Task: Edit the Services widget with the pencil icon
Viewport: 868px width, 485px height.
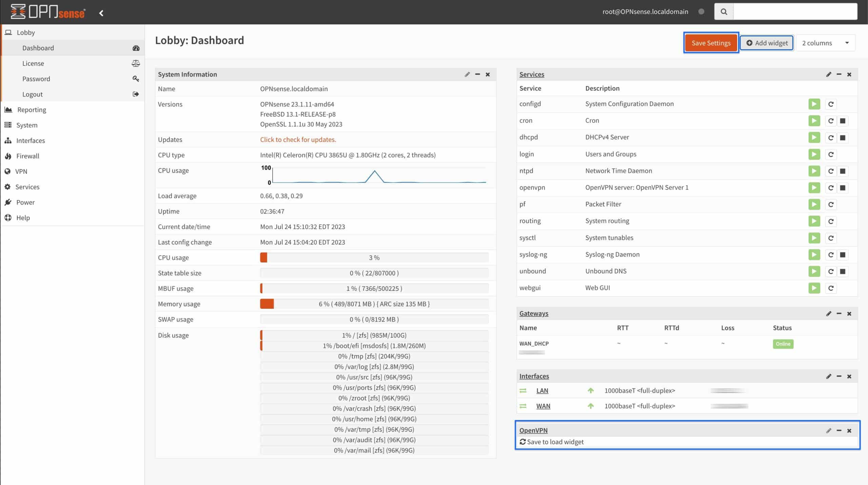Action: pyautogui.click(x=828, y=74)
